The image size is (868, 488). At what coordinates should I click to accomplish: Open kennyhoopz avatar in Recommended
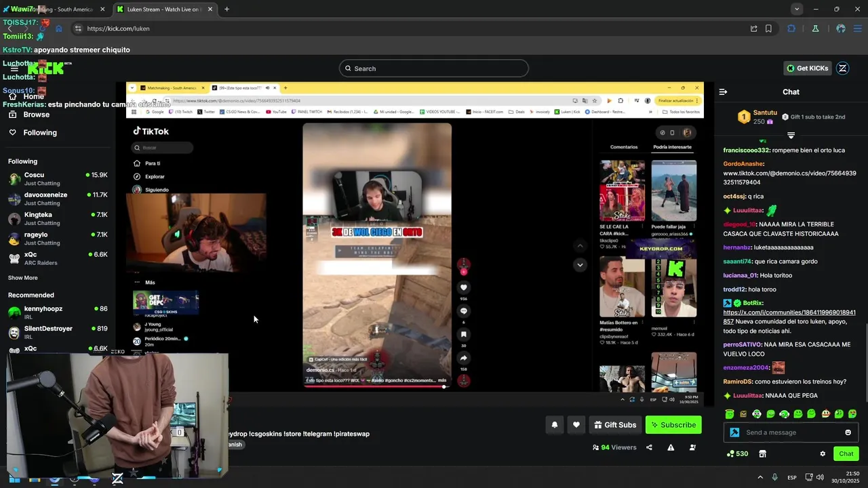pyautogui.click(x=14, y=312)
